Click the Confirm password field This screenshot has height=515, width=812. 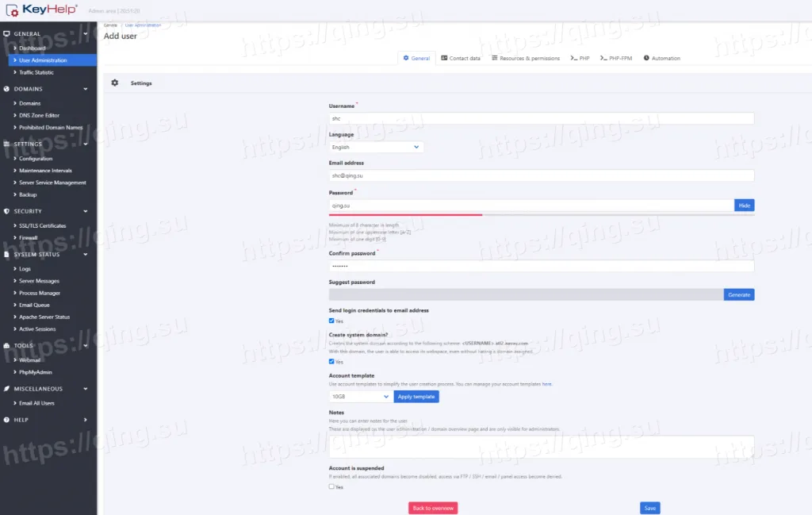tap(541, 266)
